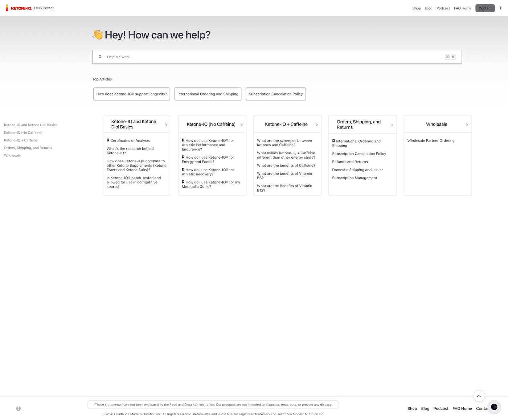Click the Help Center label in header
508x420 pixels.
[44, 8]
